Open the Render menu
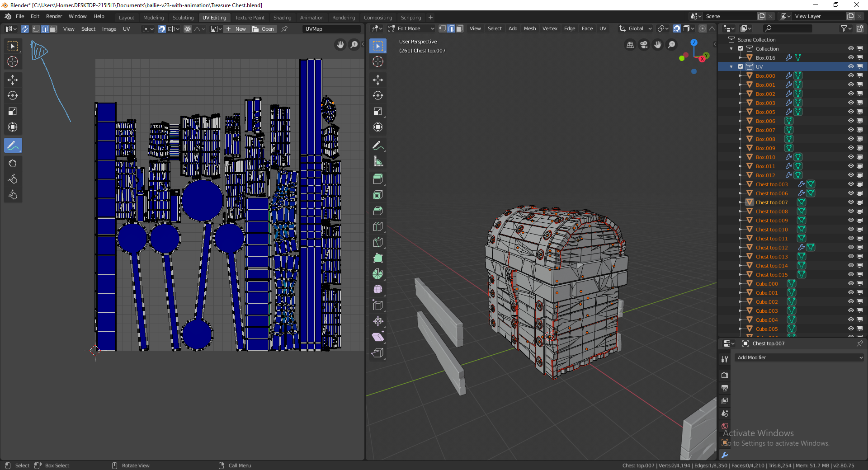Screen dimensions: 868x470 pyautogui.click(x=54, y=16)
